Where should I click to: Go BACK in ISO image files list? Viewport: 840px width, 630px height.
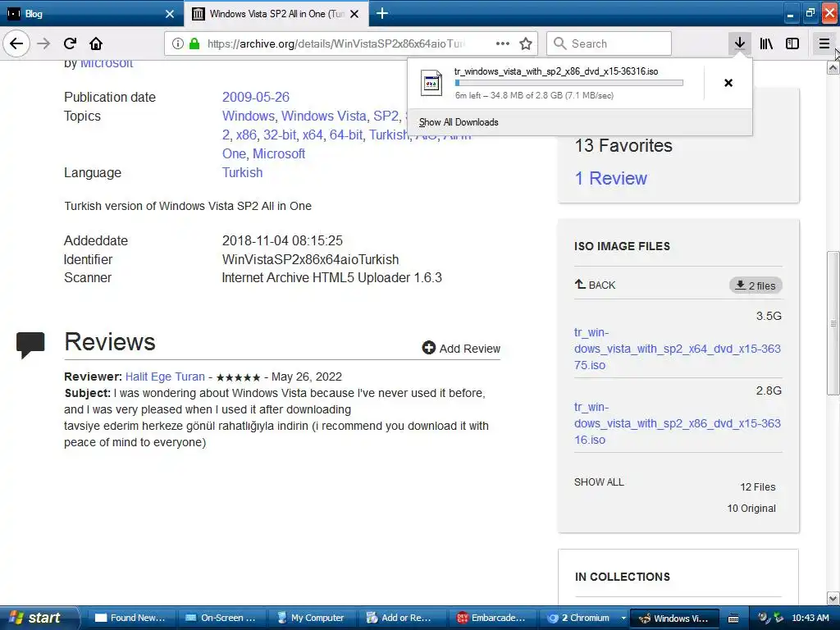click(595, 285)
